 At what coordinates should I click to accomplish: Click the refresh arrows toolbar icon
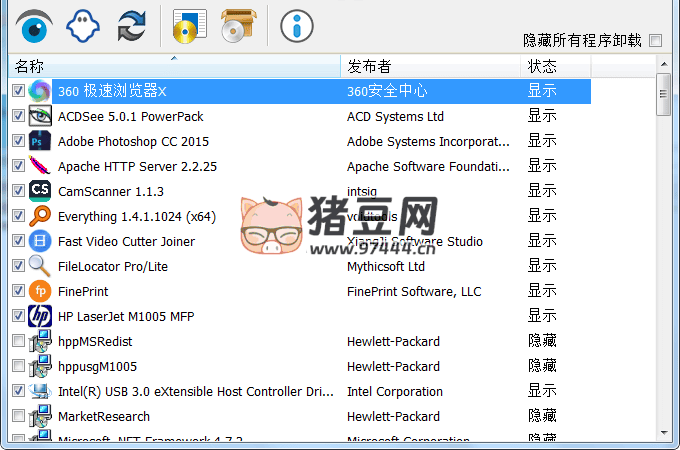coord(131,26)
